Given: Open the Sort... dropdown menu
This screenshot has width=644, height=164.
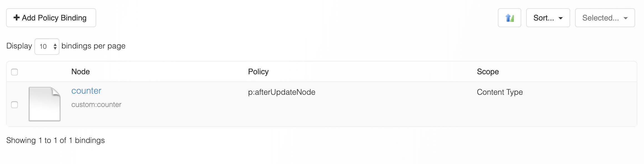Looking at the screenshot, I should (x=548, y=18).
